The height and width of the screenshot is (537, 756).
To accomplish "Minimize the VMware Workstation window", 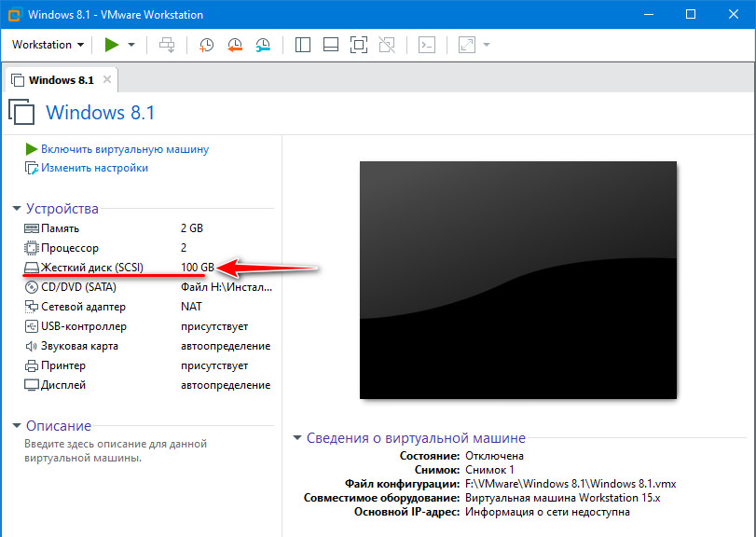I will coord(649,15).
